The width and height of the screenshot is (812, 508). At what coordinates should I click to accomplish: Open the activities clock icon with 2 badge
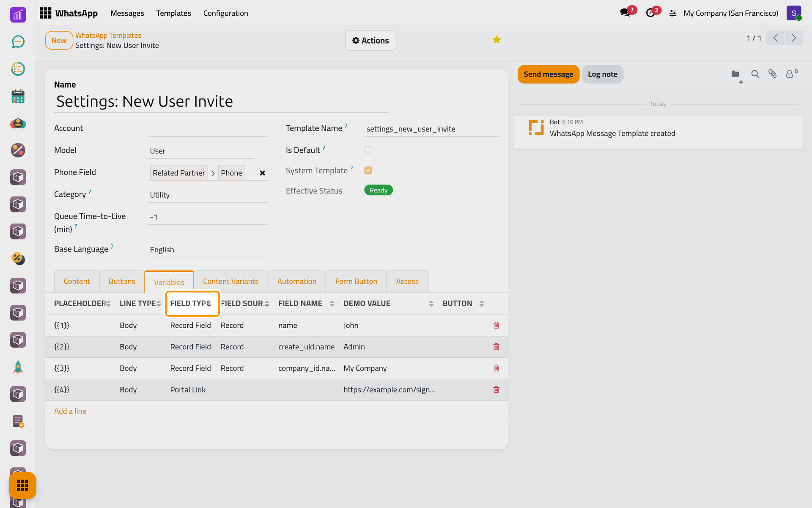coord(651,13)
